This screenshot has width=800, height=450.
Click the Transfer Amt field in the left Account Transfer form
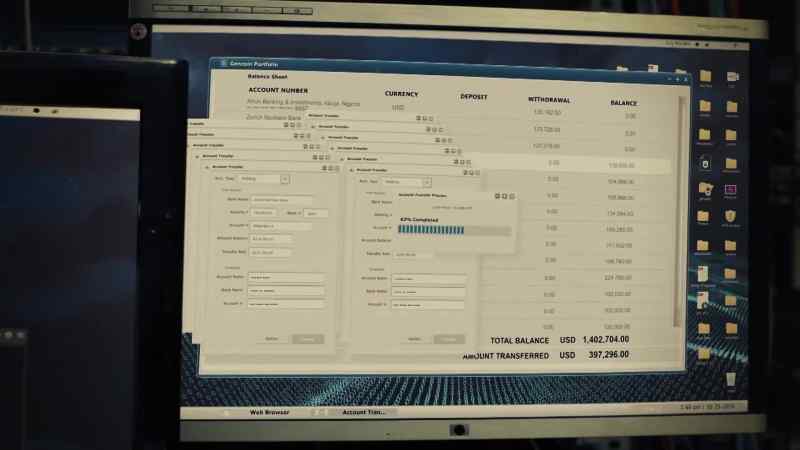(270, 252)
